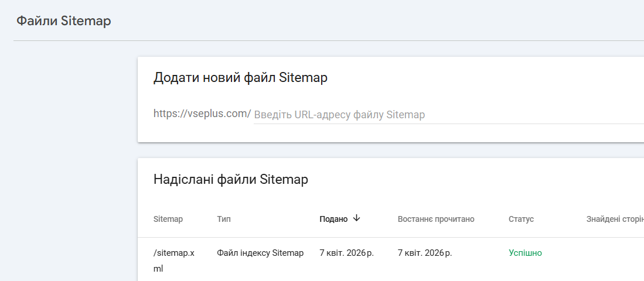Click the underline below the Sitemap URL field

tap(445, 124)
